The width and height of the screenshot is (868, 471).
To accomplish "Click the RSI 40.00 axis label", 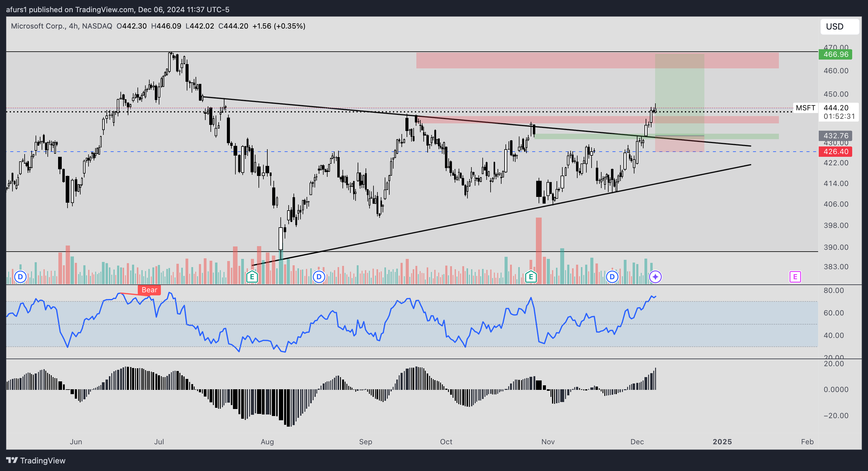I will tap(834, 335).
